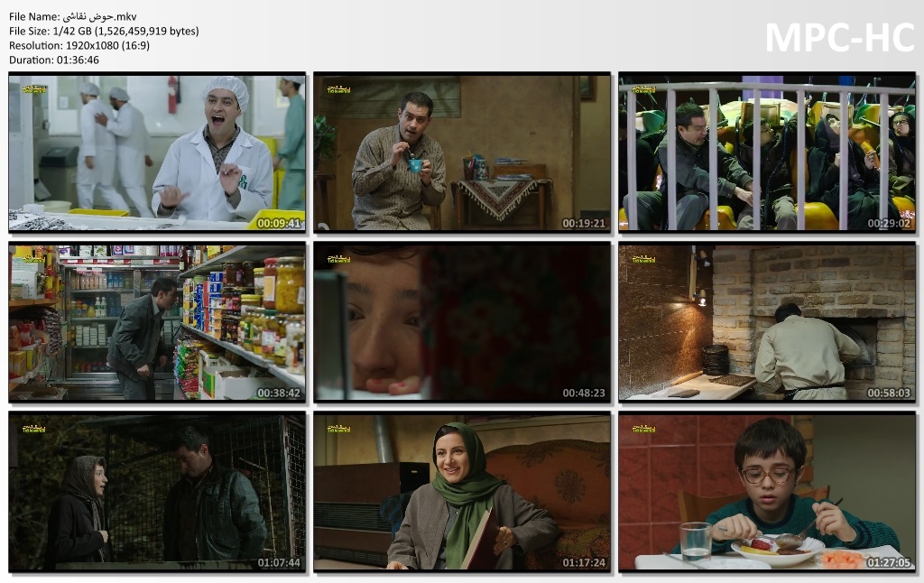Click the MPC-HC logo in the header
The height and width of the screenshot is (583, 924).
839,38
